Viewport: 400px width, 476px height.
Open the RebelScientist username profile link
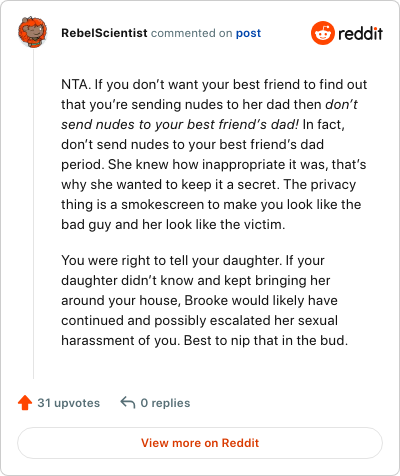tap(104, 33)
